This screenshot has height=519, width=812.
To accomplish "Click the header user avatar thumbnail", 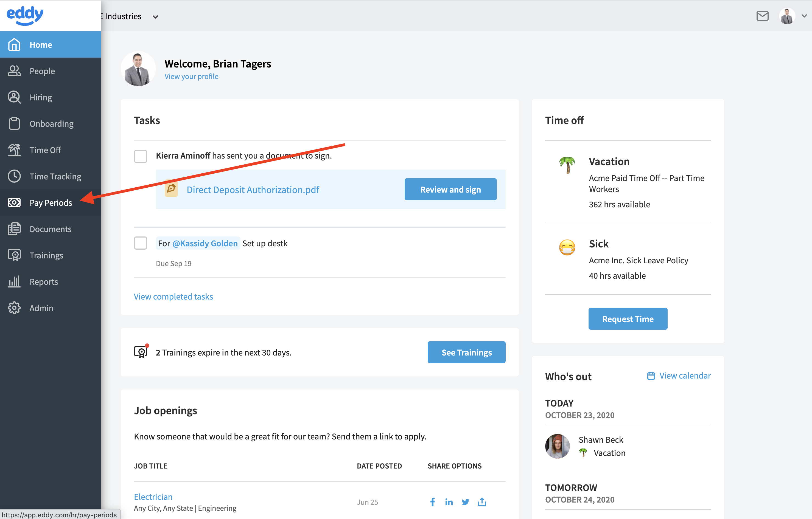I will click(x=787, y=16).
